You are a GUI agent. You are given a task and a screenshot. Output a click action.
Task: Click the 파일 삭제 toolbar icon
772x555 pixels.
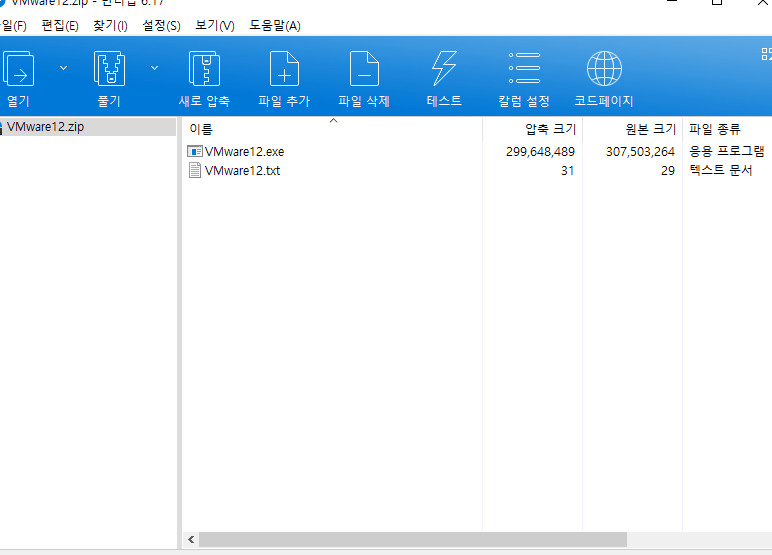(364, 69)
